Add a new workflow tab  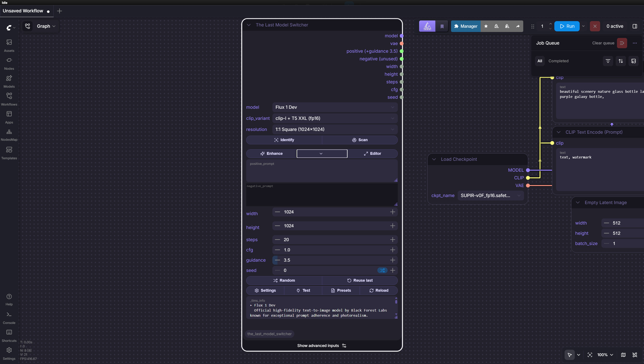(59, 11)
